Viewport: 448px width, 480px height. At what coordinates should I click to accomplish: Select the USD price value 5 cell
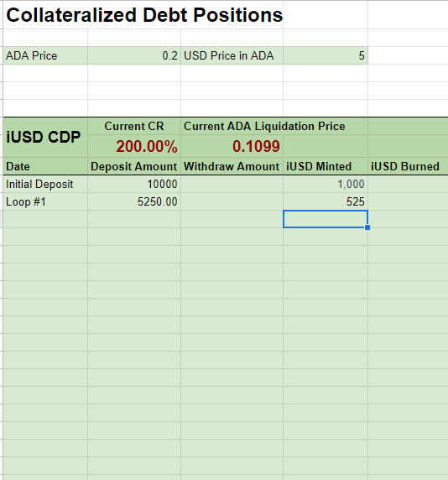tap(326, 55)
